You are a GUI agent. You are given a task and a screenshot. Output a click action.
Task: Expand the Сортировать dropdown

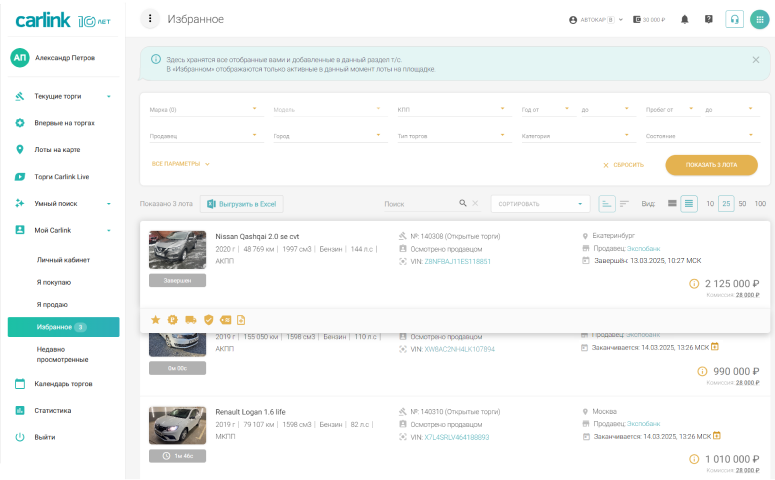point(540,204)
